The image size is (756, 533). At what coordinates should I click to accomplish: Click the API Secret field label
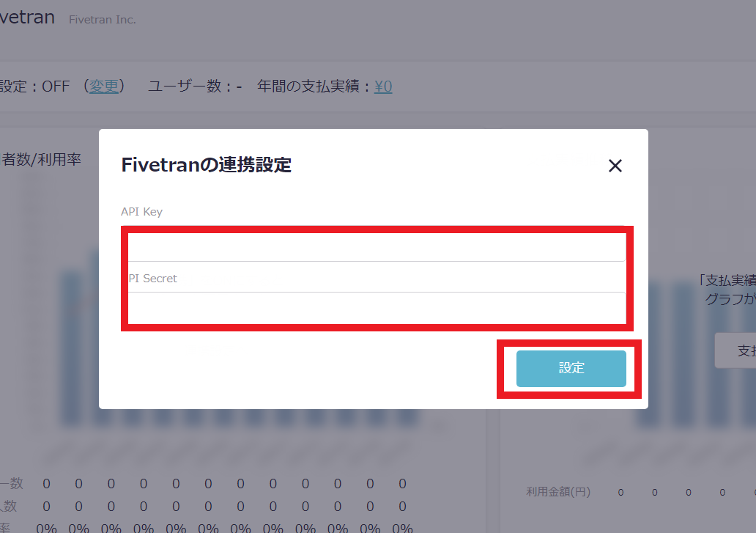point(152,279)
